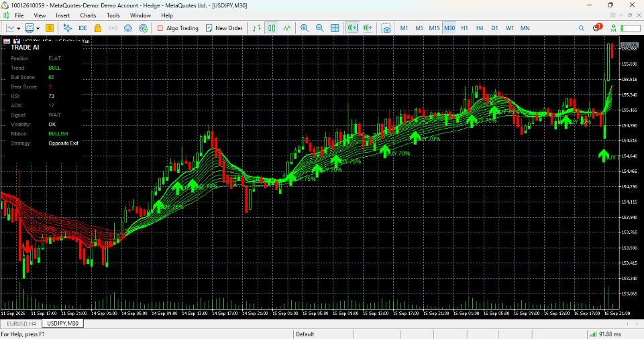
Task: Open the search magnifier in toolbar
Action: click(x=581, y=28)
